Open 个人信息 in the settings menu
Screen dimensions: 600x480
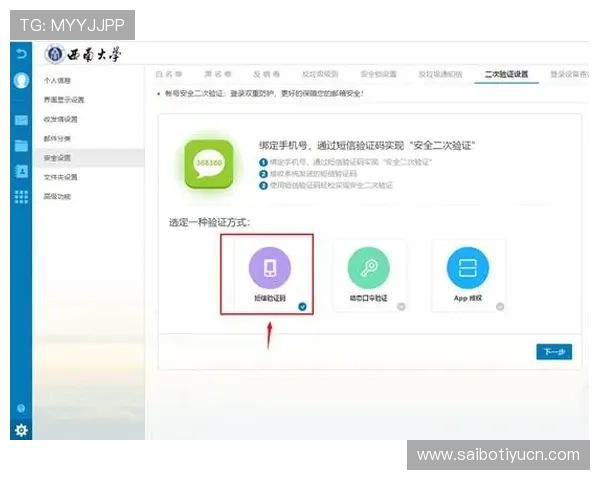pos(57,80)
